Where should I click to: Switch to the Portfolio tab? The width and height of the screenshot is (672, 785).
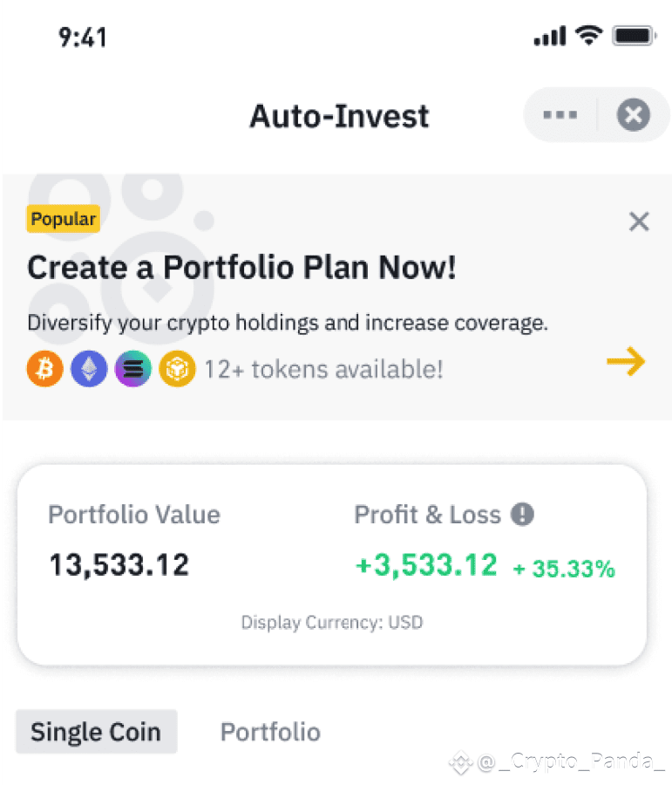coord(270,732)
